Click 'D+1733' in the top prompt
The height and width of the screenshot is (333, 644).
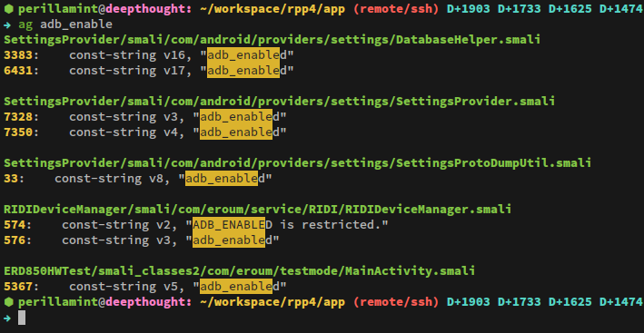pos(520,9)
